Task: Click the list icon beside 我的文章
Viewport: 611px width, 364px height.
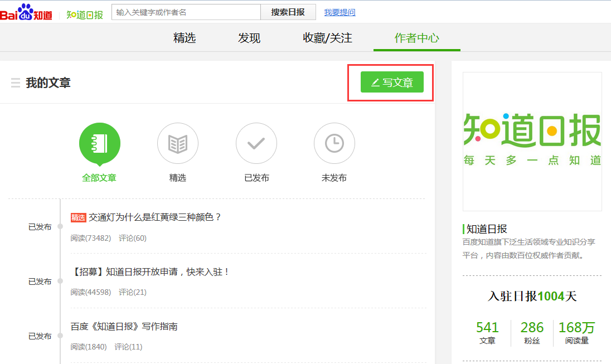Action: coord(16,83)
